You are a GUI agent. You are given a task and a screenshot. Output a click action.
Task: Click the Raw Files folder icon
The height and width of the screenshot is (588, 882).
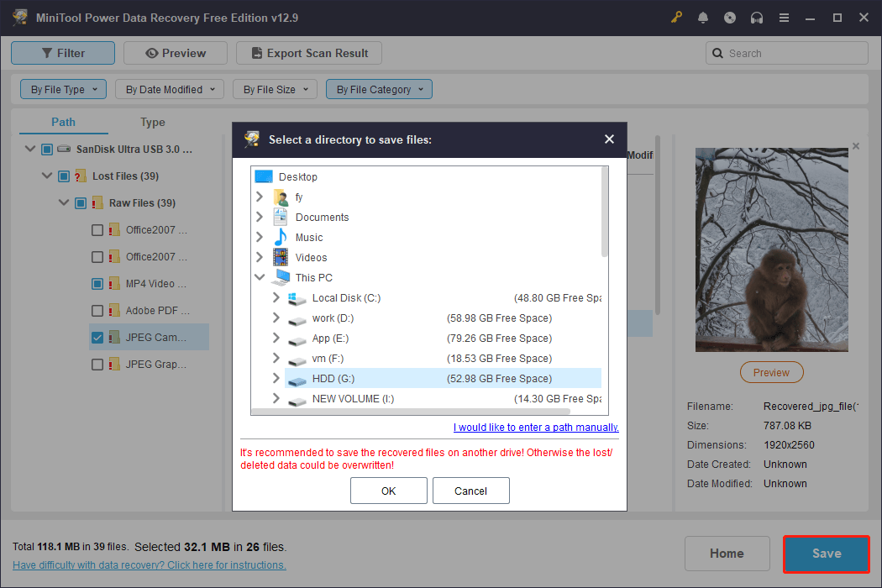pyautogui.click(x=97, y=202)
